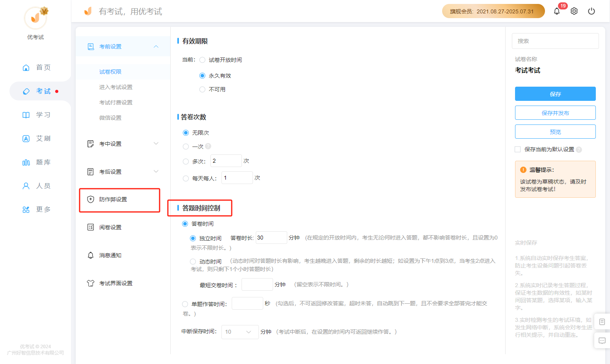Click the orange warning icon in 温馨提示

click(523, 170)
